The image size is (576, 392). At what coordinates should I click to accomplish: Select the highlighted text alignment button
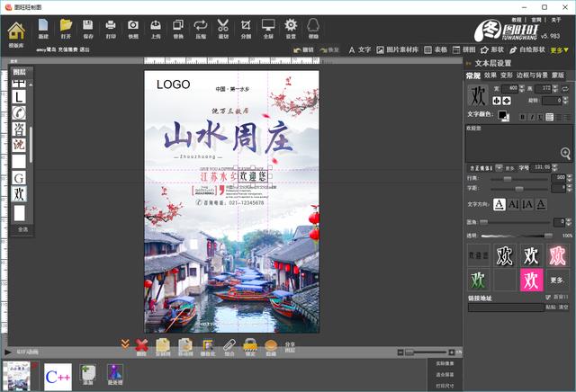point(550,117)
